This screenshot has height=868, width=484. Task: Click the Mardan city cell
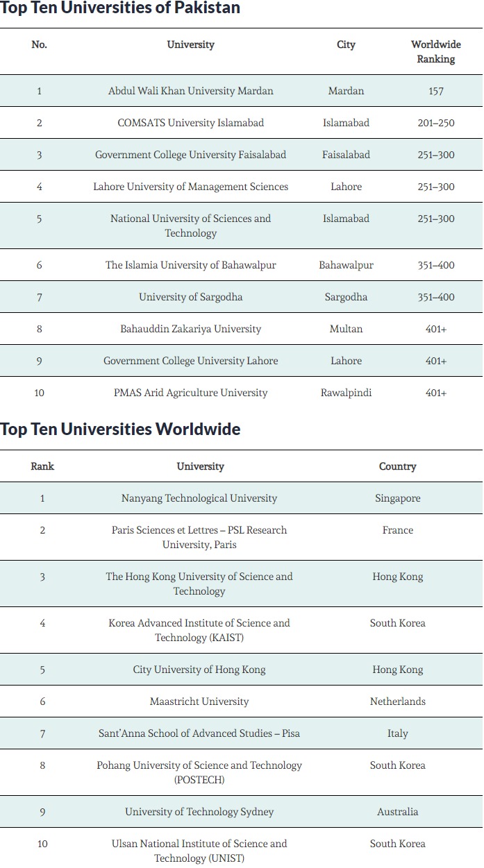click(x=346, y=91)
